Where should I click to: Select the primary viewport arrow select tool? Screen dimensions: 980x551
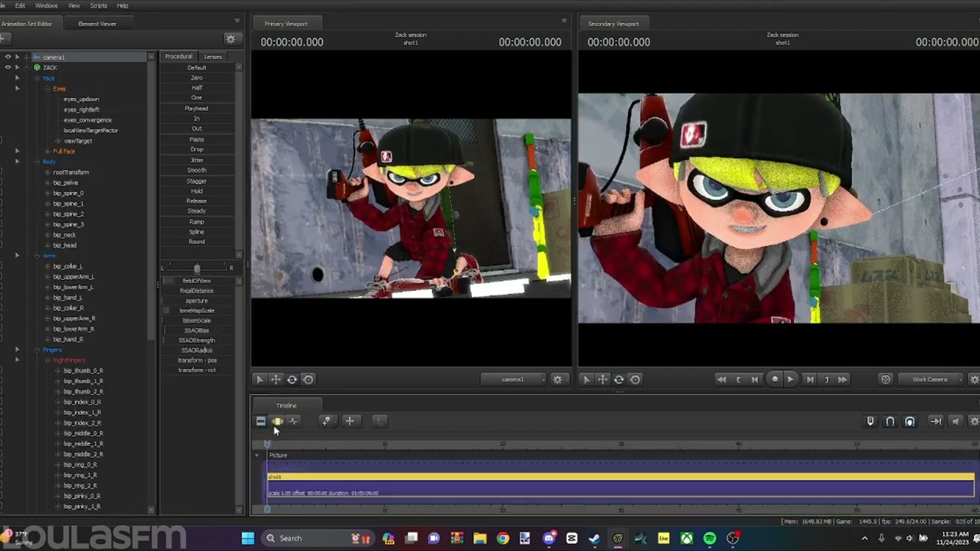pos(260,380)
